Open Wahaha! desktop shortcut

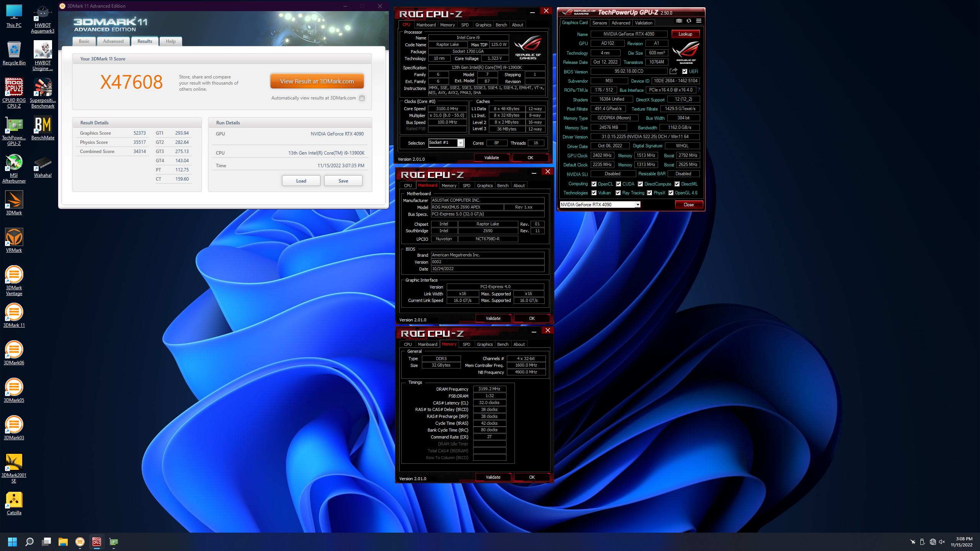(x=42, y=166)
